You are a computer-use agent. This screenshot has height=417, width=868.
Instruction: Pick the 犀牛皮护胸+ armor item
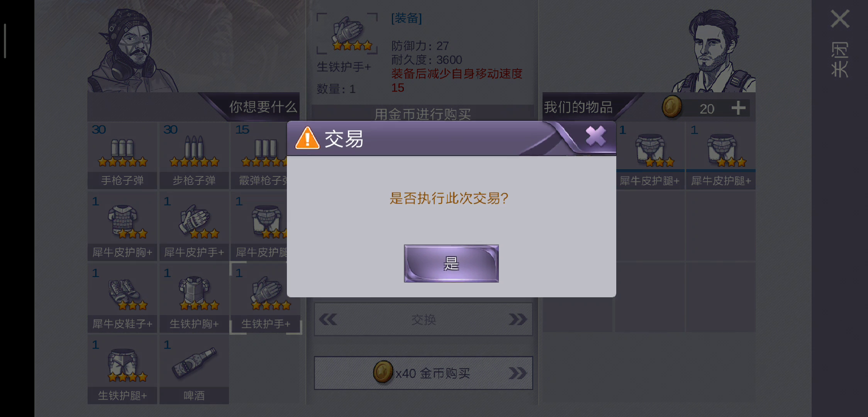coord(122,227)
